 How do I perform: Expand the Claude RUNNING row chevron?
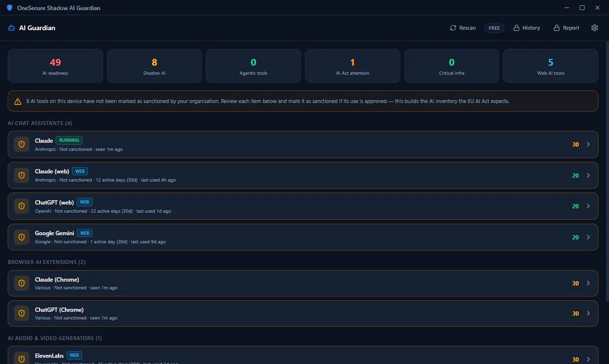pyautogui.click(x=588, y=144)
